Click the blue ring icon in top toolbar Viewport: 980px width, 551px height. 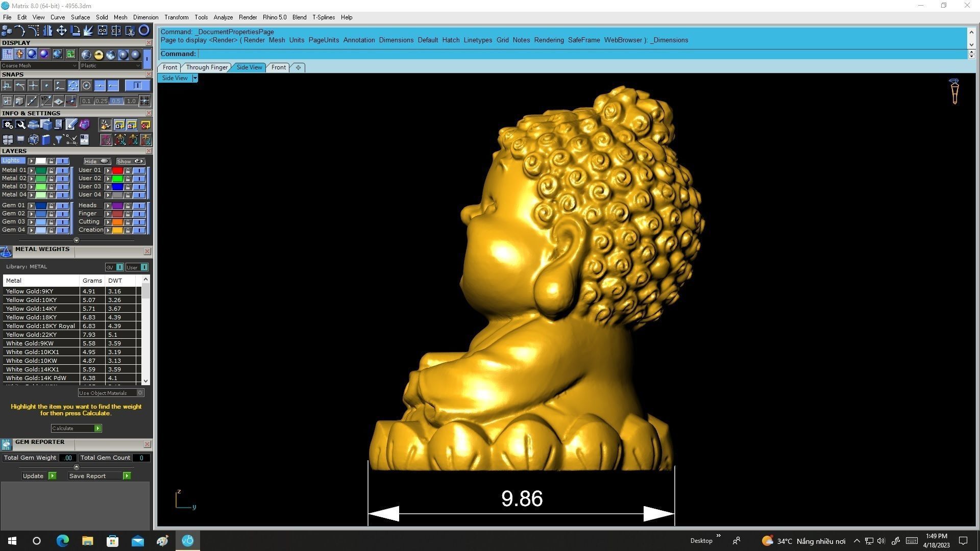[x=144, y=31]
